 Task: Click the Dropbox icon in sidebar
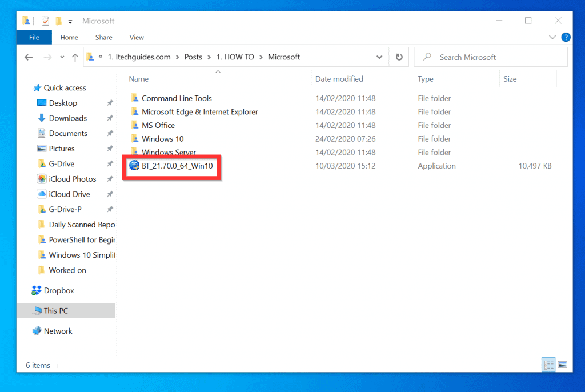coord(37,290)
